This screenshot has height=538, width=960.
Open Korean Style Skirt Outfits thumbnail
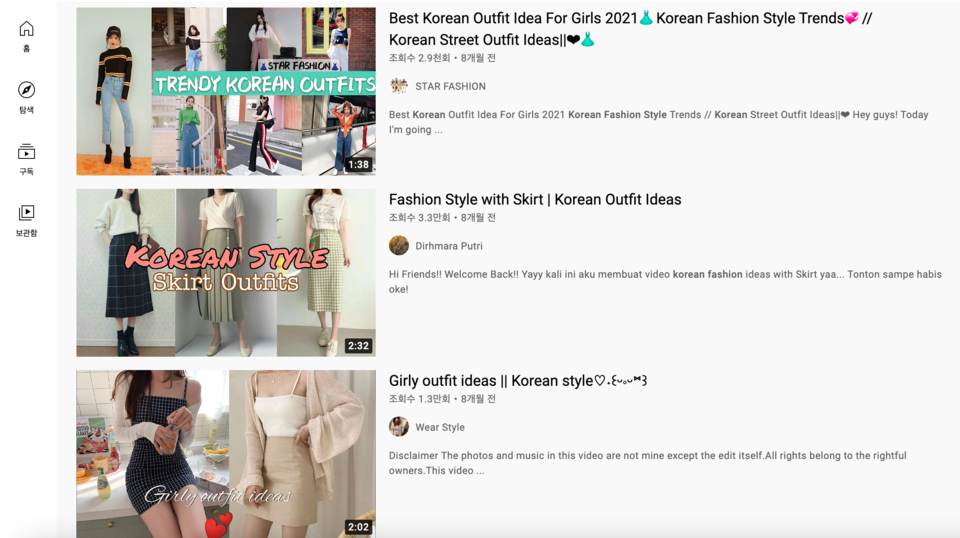[x=226, y=272]
